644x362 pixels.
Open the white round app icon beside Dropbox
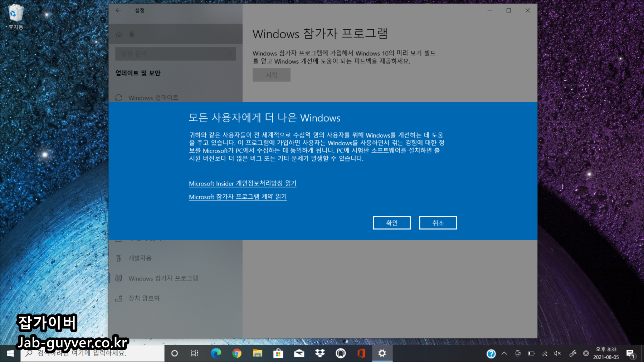341,353
